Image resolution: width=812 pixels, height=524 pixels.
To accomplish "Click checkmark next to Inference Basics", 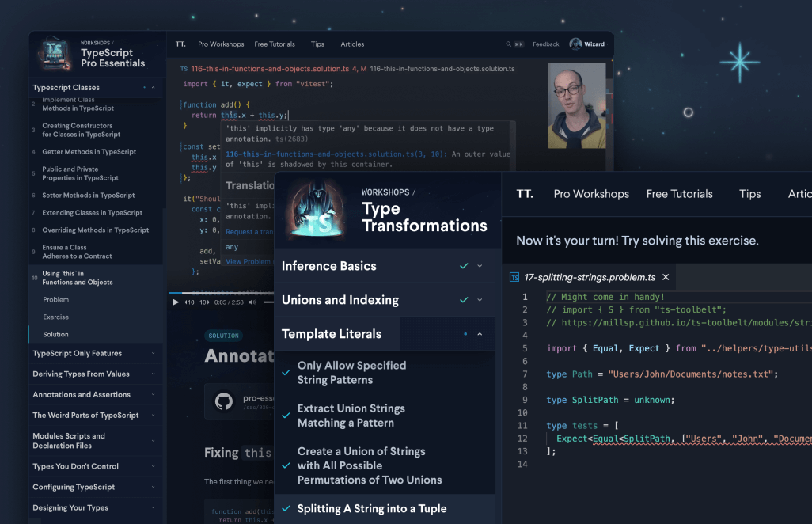I will (464, 266).
